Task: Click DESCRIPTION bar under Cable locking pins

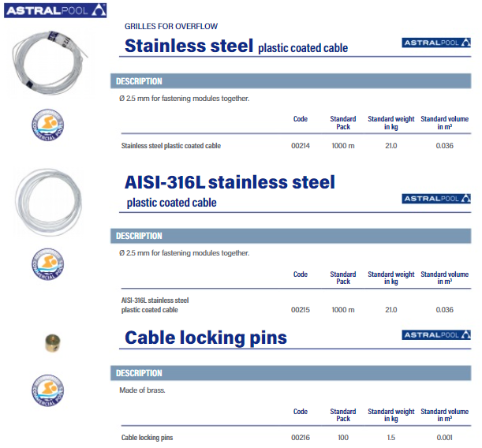Action: (291, 373)
